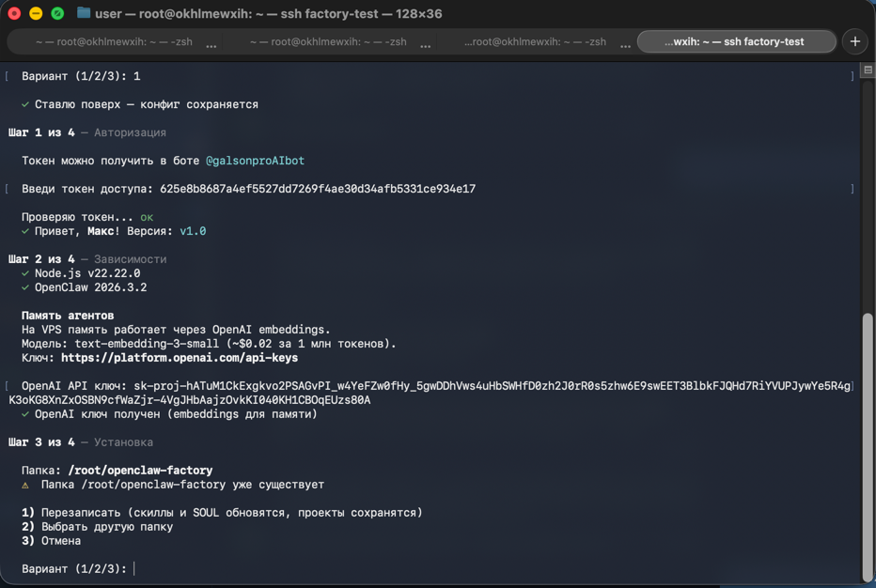Open a new terminal tab with plus button

pos(854,42)
